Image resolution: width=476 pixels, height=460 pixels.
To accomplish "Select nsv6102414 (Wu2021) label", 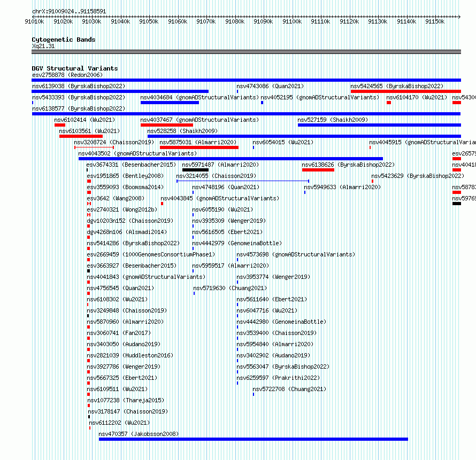I will coord(85,120).
